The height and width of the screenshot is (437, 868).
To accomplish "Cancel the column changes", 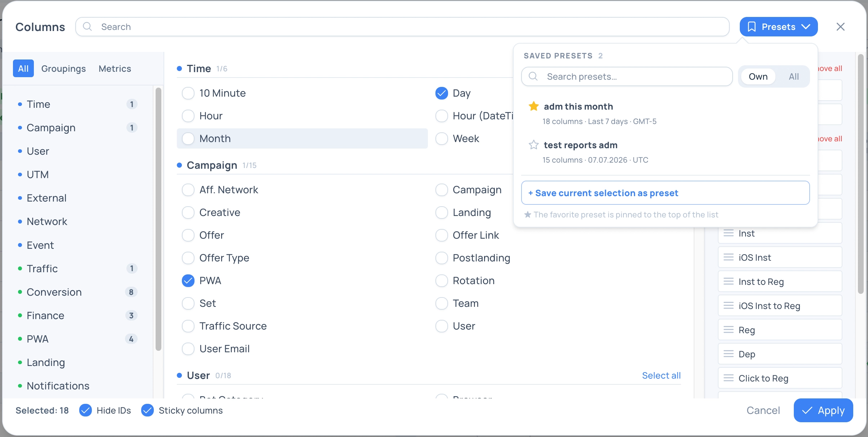I will tap(763, 410).
